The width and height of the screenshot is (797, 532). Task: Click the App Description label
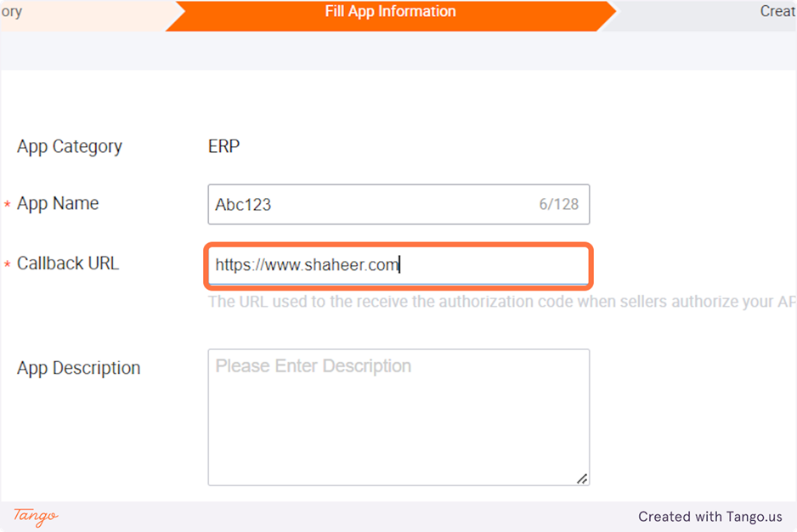[x=78, y=368]
